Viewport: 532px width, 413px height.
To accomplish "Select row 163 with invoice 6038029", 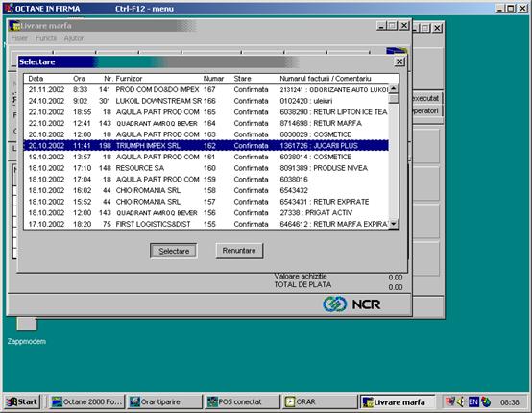I will (206, 134).
